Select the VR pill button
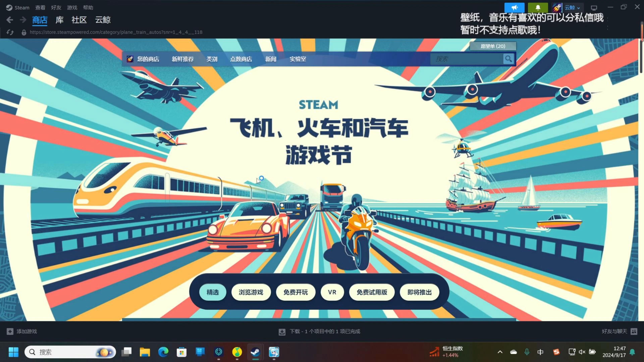644x362 pixels. tap(332, 292)
